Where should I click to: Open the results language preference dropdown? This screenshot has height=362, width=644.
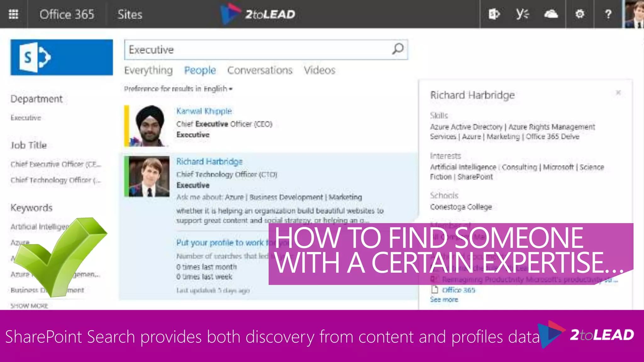tap(178, 89)
